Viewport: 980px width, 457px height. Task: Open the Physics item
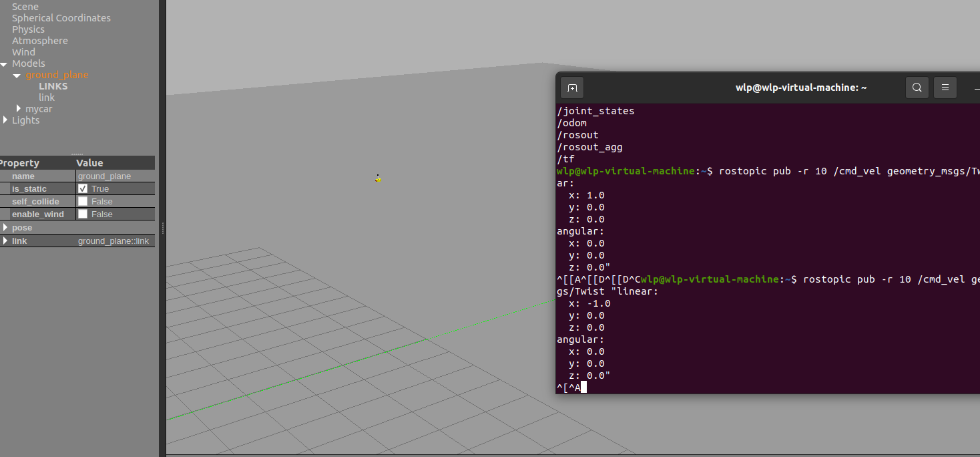[x=28, y=29]
